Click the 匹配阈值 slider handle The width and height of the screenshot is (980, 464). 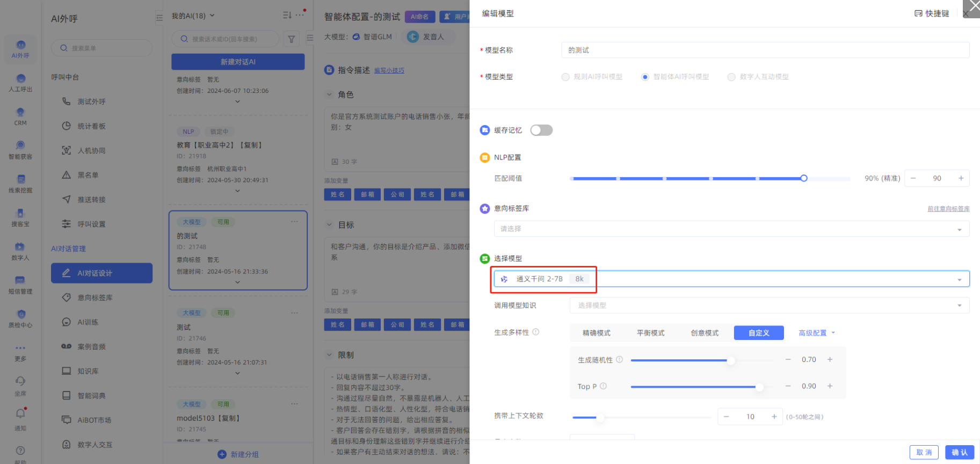click(x=803, y=178)
